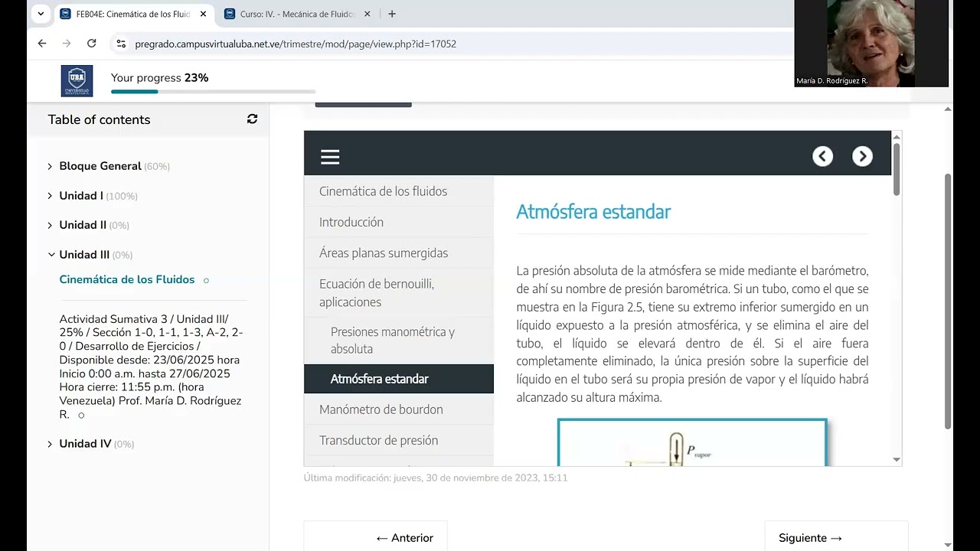980x551 pixels.
Task: Reload the page with the browser refresh icon
Action: [x=91, y=44]
